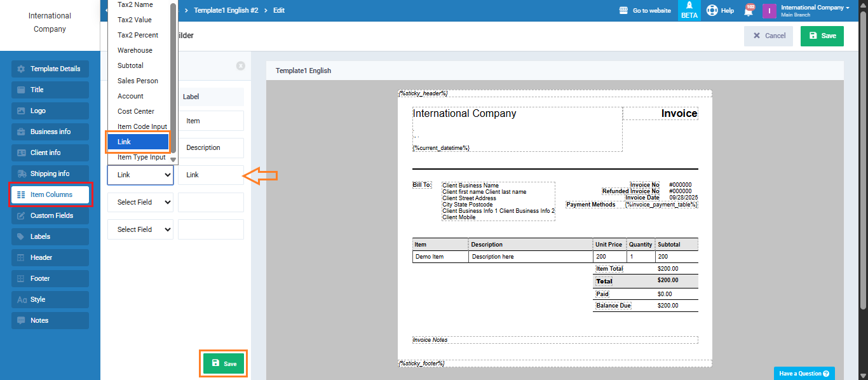The width and height of the screenshot is (868, 380).
Task: Select Item Type Input from dropdown list
Action: pyautogui.click(x=141, y=157)
